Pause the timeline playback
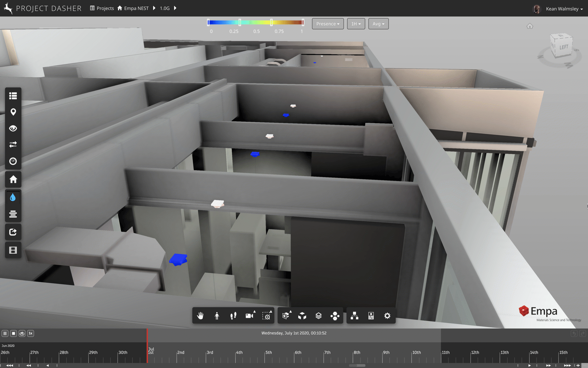Image resolution: width=588 pixels, height=368 pixels. (5, 333)
